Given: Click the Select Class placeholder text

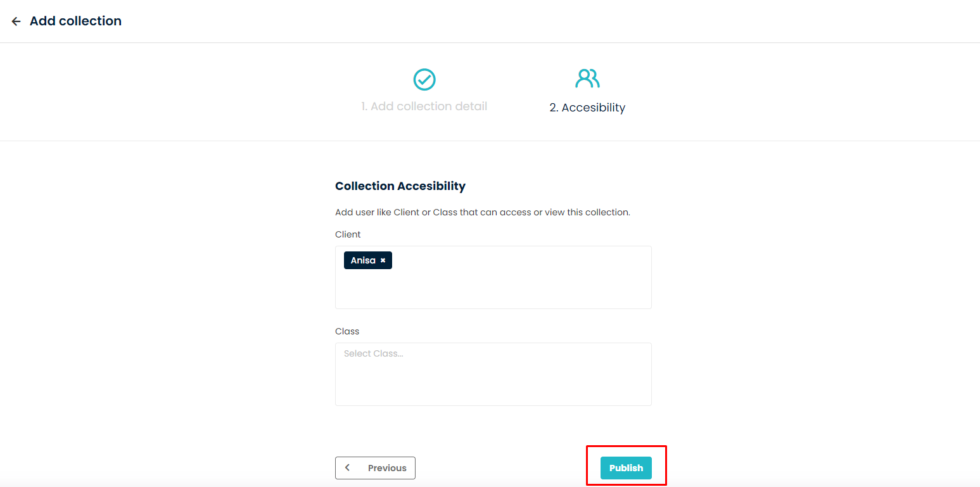Looking at the screenshot, I should click(x=374, y=353).
